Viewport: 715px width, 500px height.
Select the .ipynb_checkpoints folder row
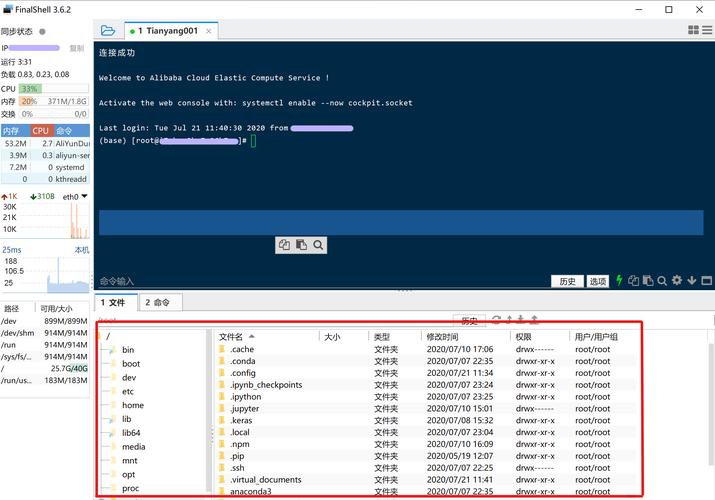click(427, 385)
